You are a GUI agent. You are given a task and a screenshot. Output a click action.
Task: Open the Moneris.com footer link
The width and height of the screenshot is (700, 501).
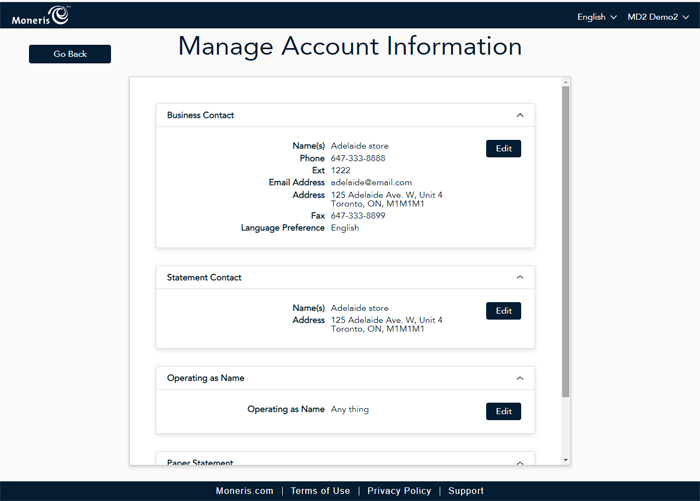coord(244,491)
